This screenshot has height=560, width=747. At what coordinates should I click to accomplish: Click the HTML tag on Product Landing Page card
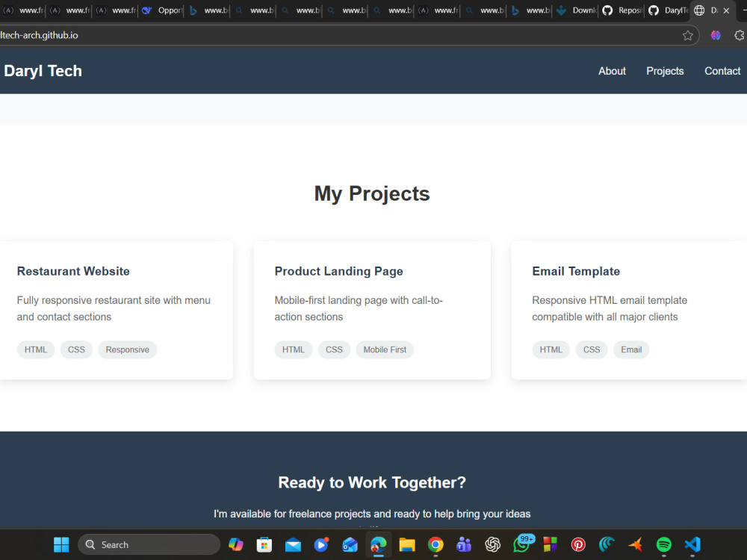point(293,349)
